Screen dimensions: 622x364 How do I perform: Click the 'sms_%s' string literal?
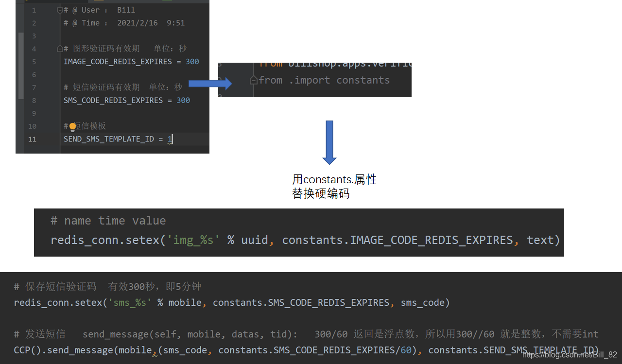coord(129,303)
